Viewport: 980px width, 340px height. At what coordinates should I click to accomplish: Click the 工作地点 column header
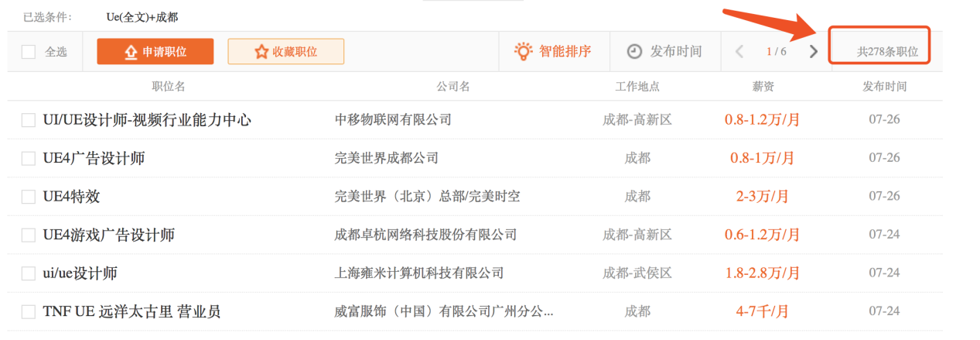point(637,86)
